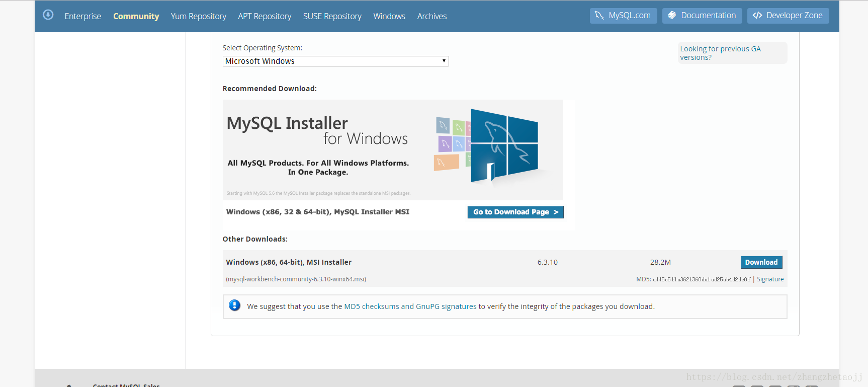Open the Developer Zone button
The width and height of the screenshot is (868, 387).
point(788,16)
